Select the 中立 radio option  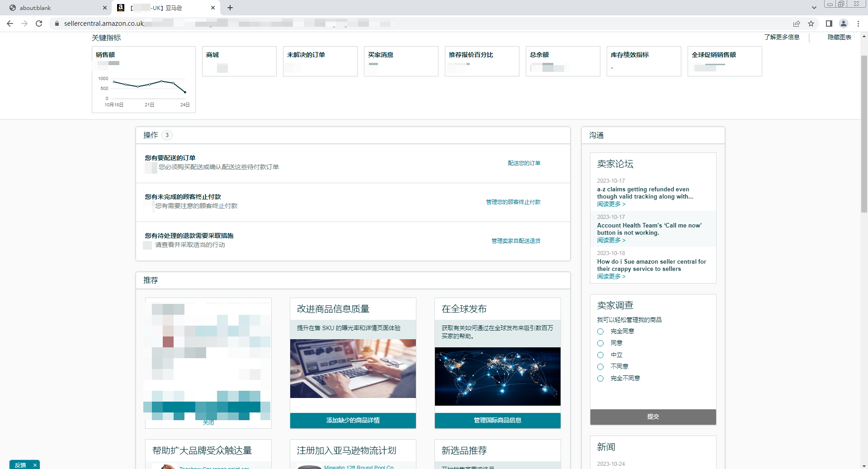[x=600, y=355]
